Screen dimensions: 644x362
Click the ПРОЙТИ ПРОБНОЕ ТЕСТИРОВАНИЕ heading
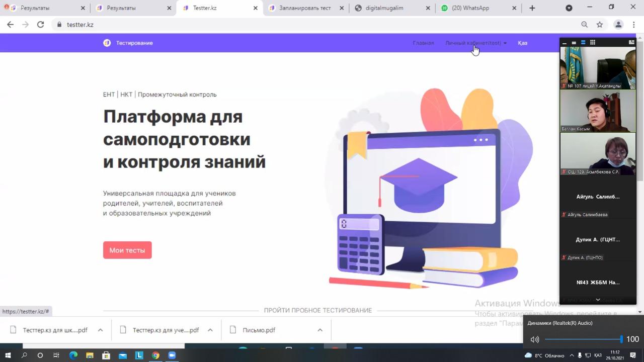pos(318,310)
